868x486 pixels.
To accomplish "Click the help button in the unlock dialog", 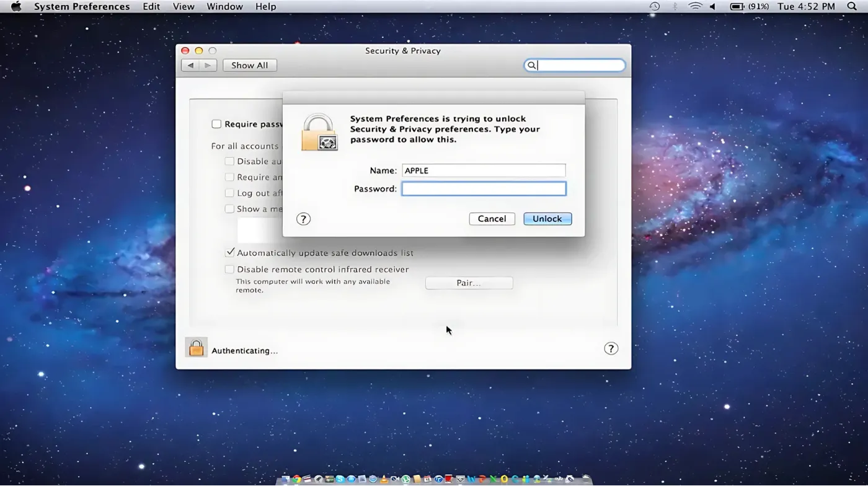I will (x=303, y=219).
